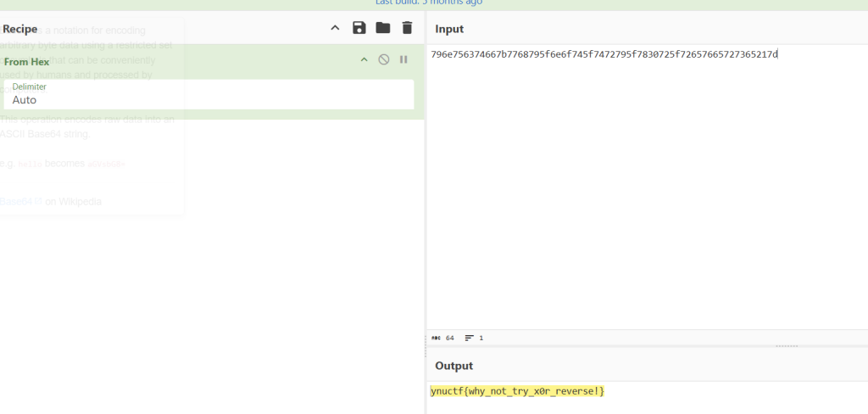Open Base64 on Wikipedia link
Viewport: 868px width, 414px height.
tap(51, 202)
